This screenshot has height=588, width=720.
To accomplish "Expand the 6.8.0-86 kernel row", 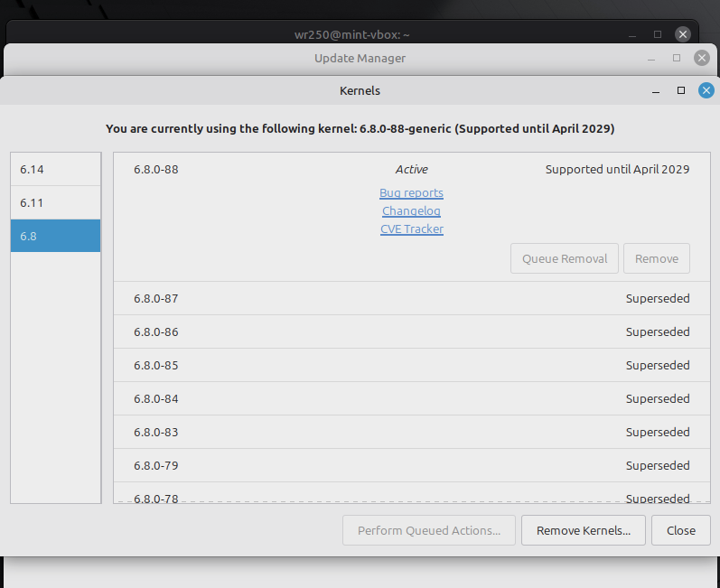I will tap(411, 332).
